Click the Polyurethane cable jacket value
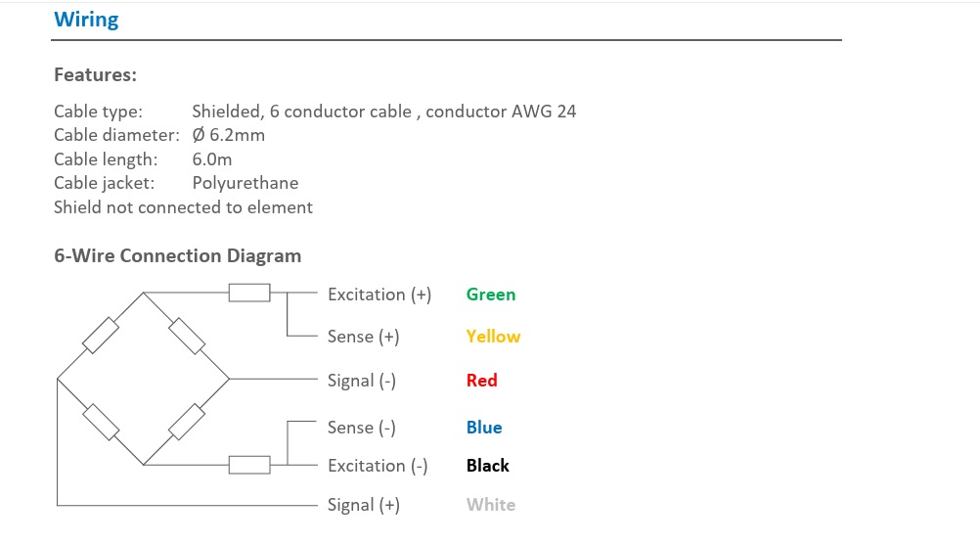The image size is (980, 544). coord(245,183)
